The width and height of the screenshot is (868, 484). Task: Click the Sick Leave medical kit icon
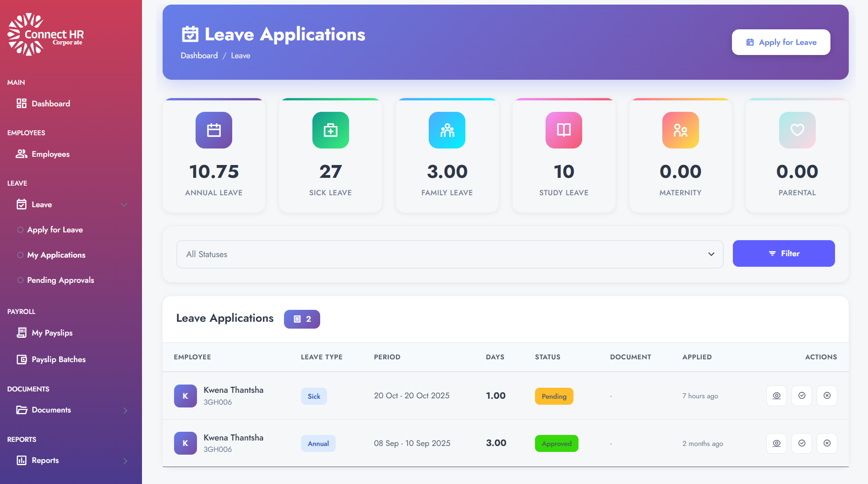[x=330, y=130]
